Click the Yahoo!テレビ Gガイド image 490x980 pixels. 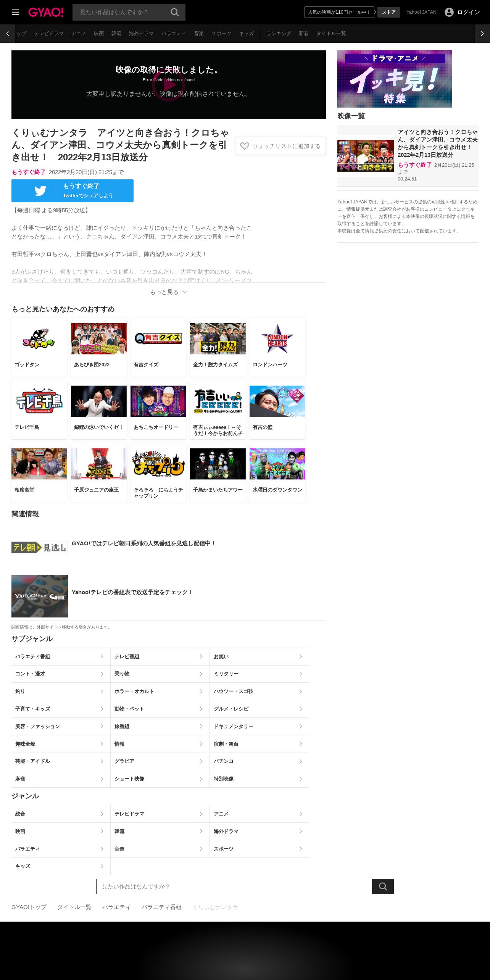pos(40,596)
